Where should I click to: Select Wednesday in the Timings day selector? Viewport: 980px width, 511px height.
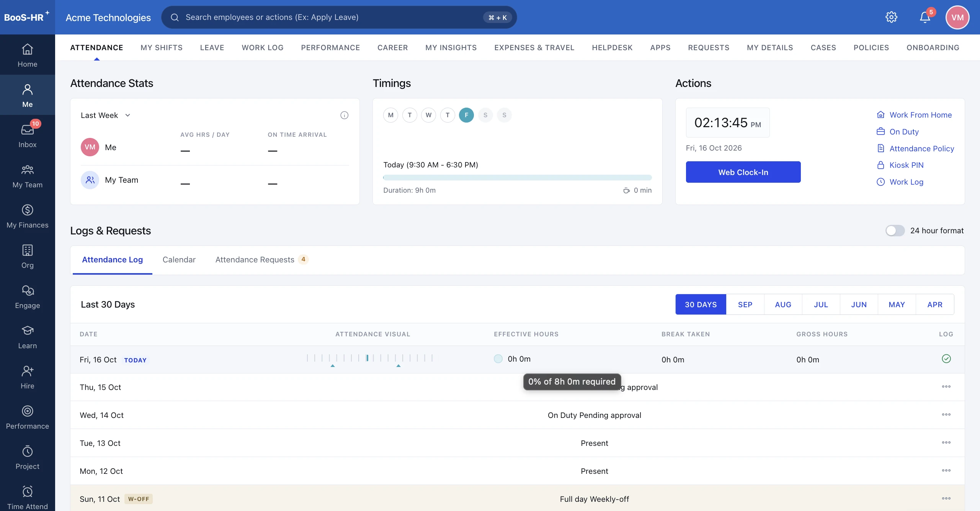(x=428, y=115)
